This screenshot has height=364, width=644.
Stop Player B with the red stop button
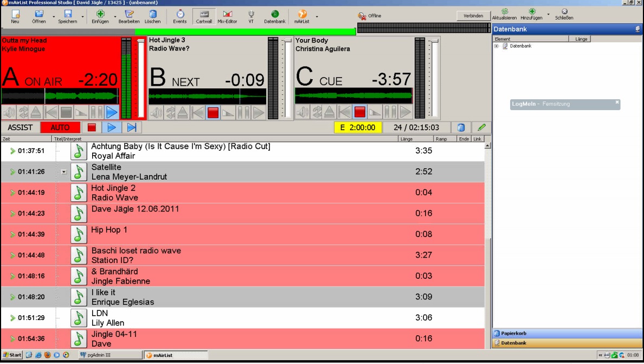coord(213,113)
